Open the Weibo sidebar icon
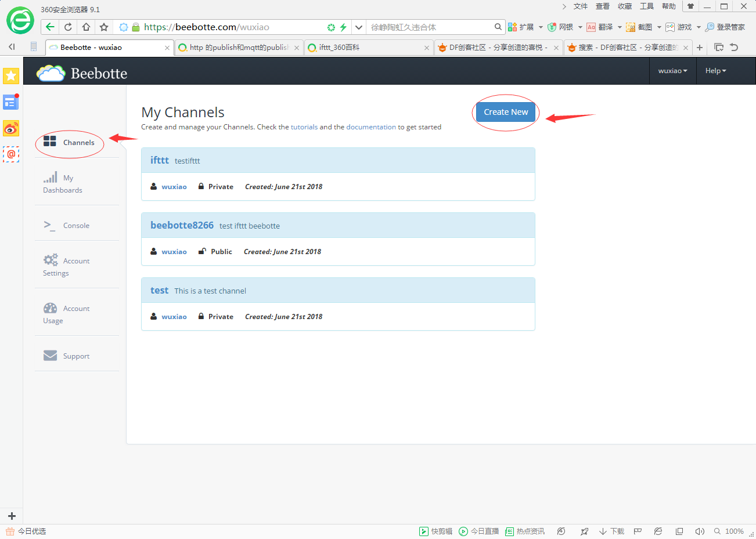Image resolution: width=756 pixels, height=539 pixels. (11, 128)
